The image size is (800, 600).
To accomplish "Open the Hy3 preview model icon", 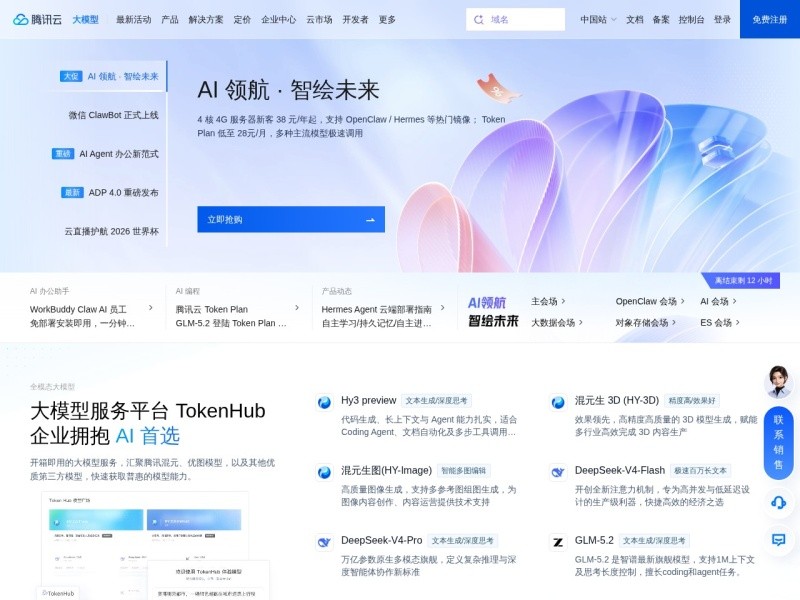I will 324,403.
